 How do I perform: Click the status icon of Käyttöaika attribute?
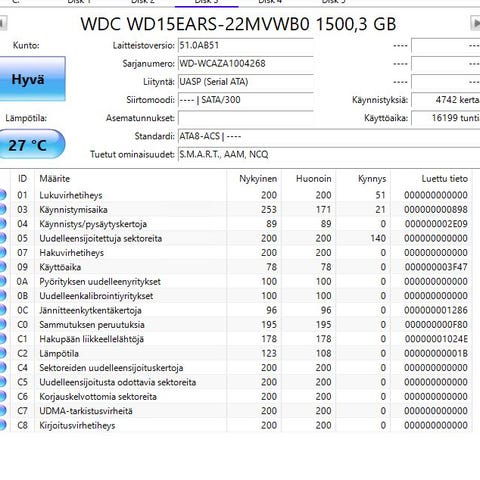(x=3, y=267)
